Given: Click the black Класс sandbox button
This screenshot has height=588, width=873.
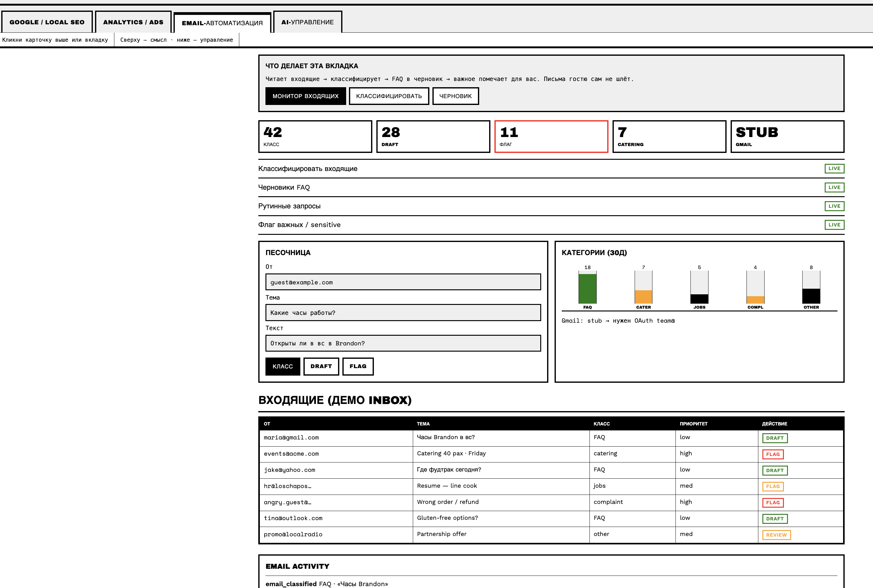Looking at the screenshot, I should [x=283, y=366].
